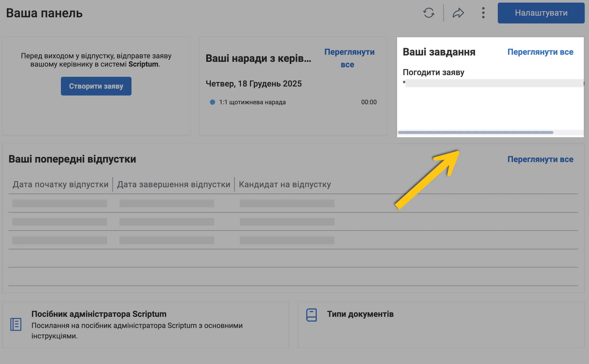Open the three-dot more options menu
589x364 pixels.
pyautogui.click(x=483, y=13)
